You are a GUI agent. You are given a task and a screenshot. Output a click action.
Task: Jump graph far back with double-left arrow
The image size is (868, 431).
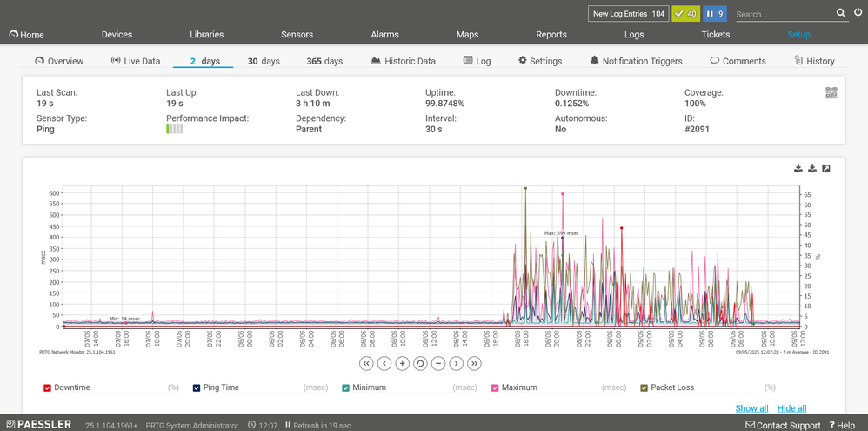(366, 363)
